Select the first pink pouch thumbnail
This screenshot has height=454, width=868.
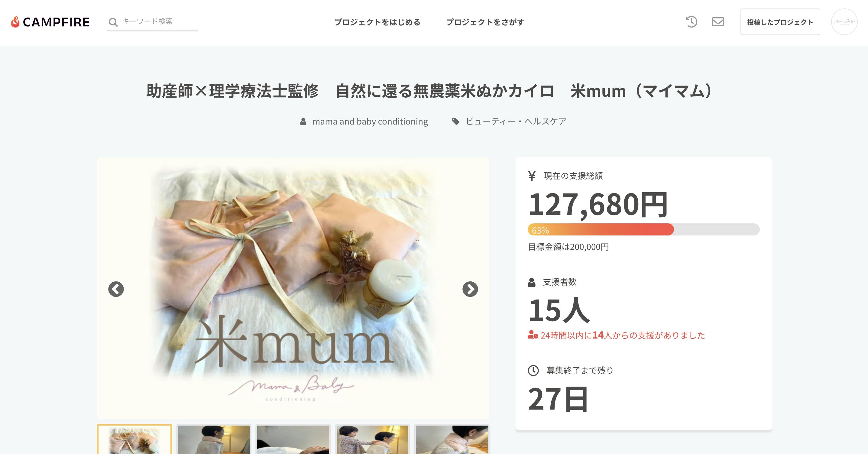click(x=134, y=439)
